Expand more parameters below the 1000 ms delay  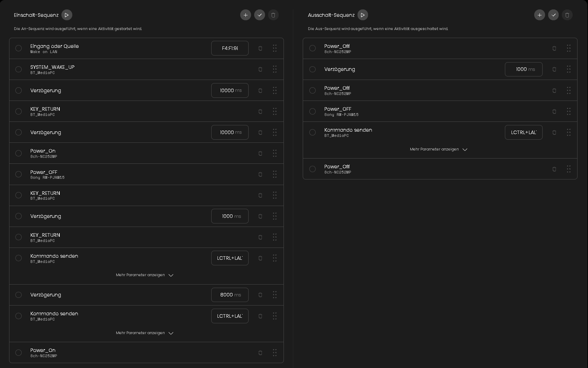145,275
